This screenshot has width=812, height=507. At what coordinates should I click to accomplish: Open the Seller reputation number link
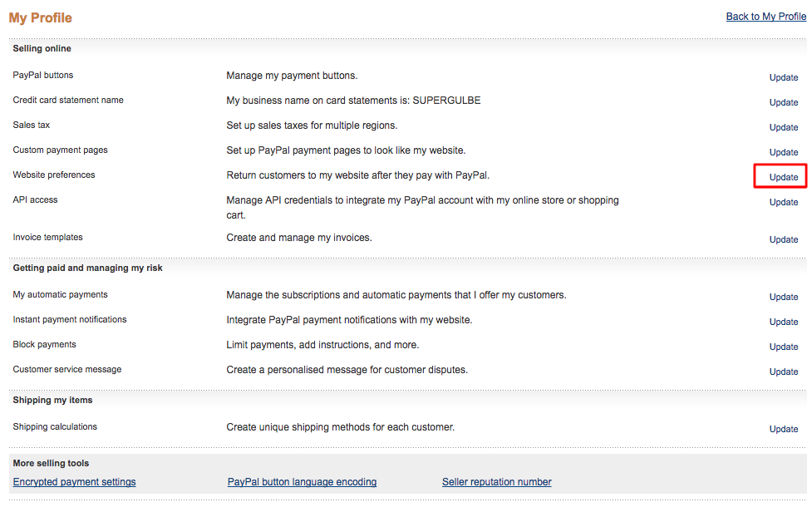[497, 481]
